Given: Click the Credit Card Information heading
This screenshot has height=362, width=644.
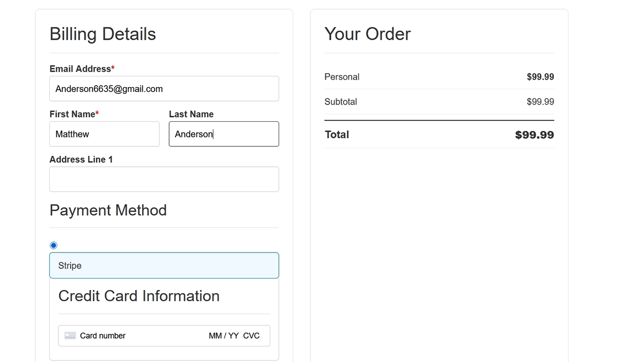Looking at the screenshot, I should (139, 296).
